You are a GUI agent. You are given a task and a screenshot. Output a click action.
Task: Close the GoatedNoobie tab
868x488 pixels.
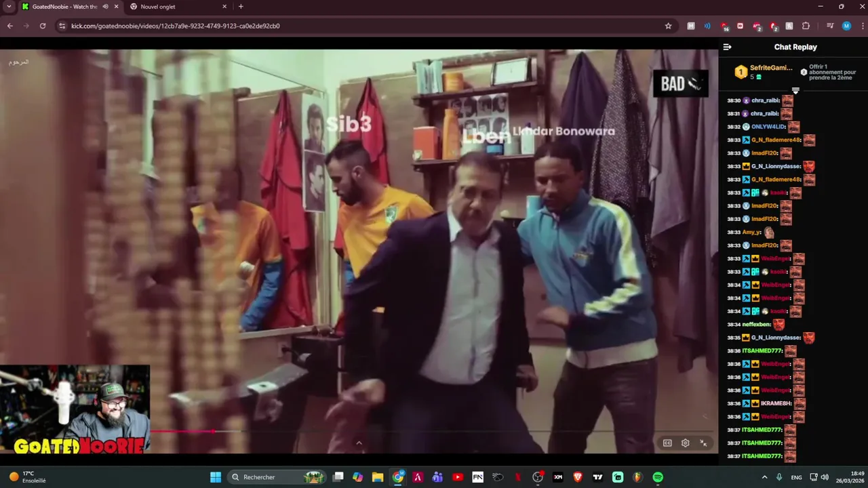pos(116,7)
